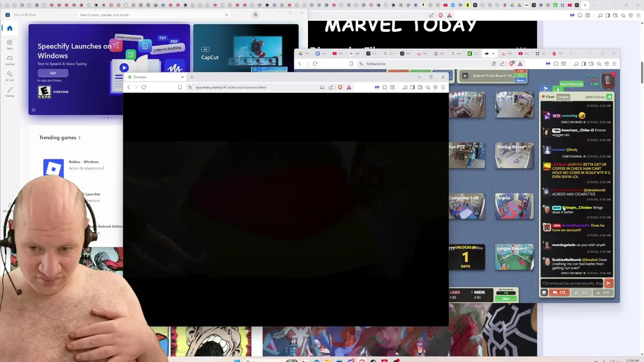This screenshot has height=362, width=644.
Task: Close the Zootopia tab
Action: pyautogui.click(x=182, y=77)
